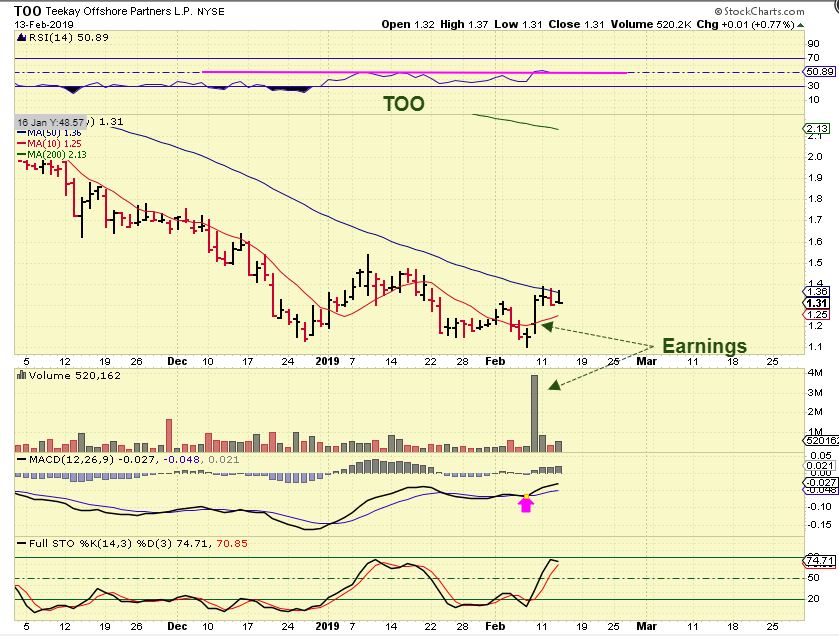Click the MA(50) 1.36 legend entry
The width and height of the screenshot is (839, 636).
point(50,133)
